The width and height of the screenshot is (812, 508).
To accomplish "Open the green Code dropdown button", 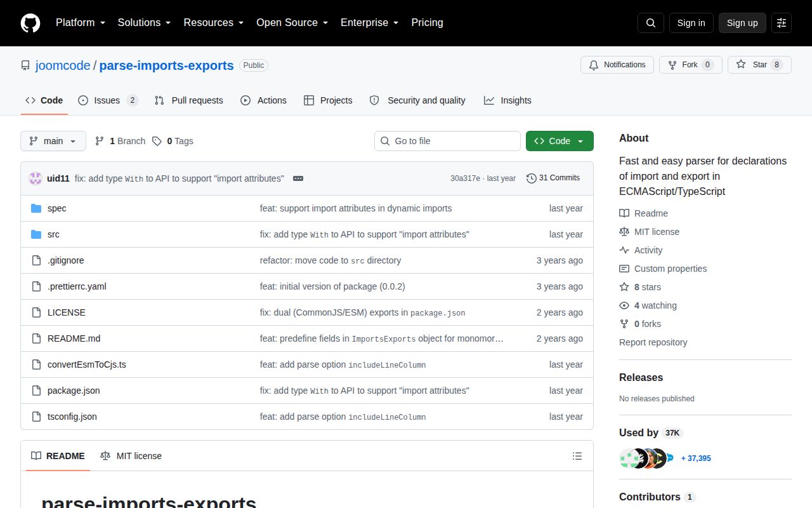I will 560,141.
